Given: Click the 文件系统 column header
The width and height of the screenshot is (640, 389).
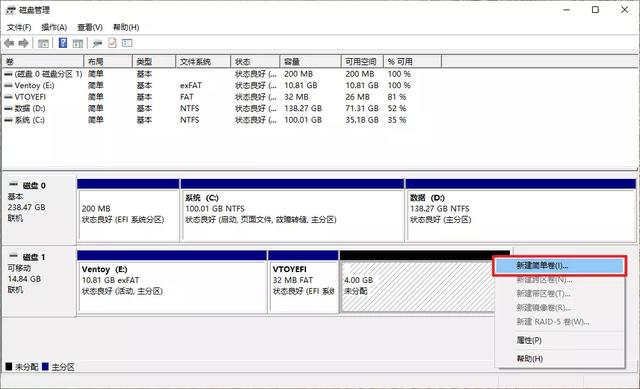Looking at the screenshot, I should 203,62.
